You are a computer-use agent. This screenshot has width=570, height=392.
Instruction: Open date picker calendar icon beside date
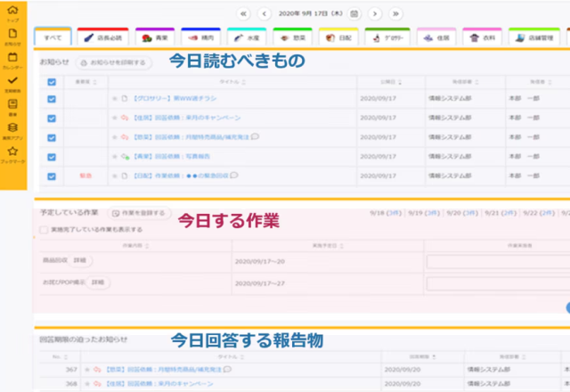click(x=354, y=13)
